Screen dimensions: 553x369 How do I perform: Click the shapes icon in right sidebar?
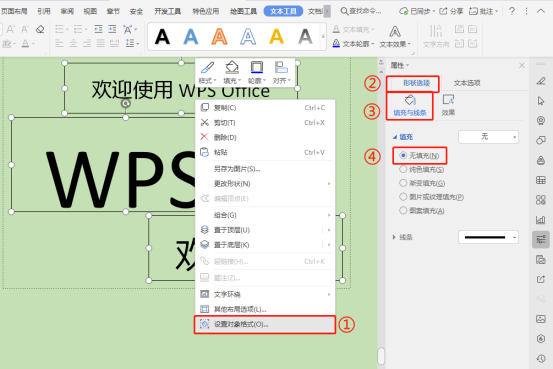541,140
